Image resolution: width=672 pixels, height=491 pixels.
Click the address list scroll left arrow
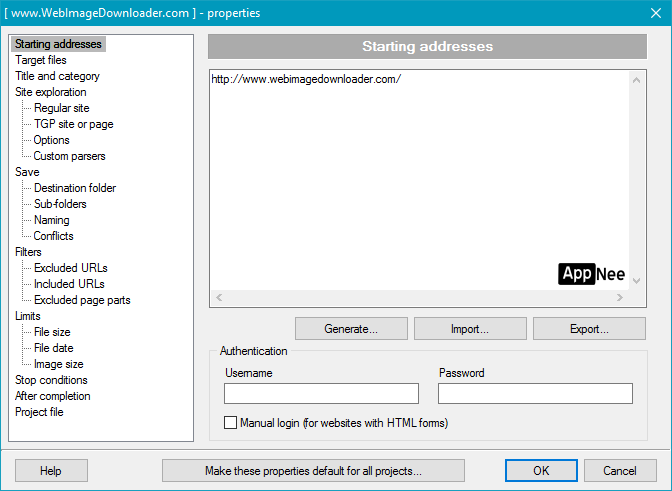click(219, 297)
